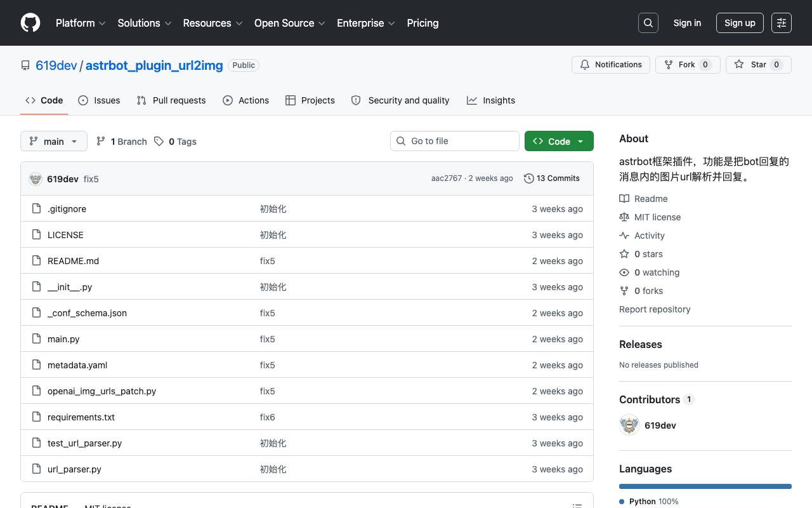The width and height of the screenshot is (812, 508).
Task: Open the search magnifier button
Action: coord(648,23)
